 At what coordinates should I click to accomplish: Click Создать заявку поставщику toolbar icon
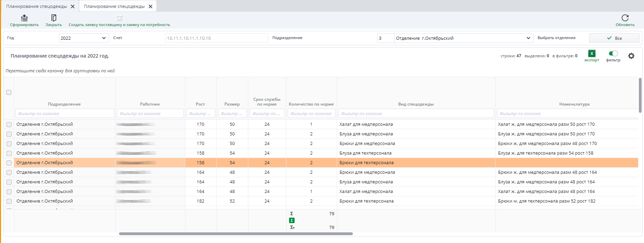point(119,18)
